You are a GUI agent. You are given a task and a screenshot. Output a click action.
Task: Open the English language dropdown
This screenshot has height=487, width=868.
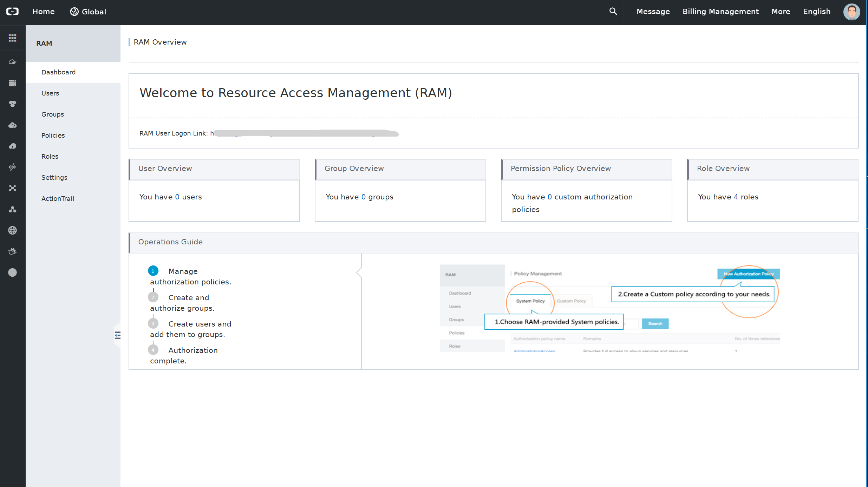pos(817,12)
